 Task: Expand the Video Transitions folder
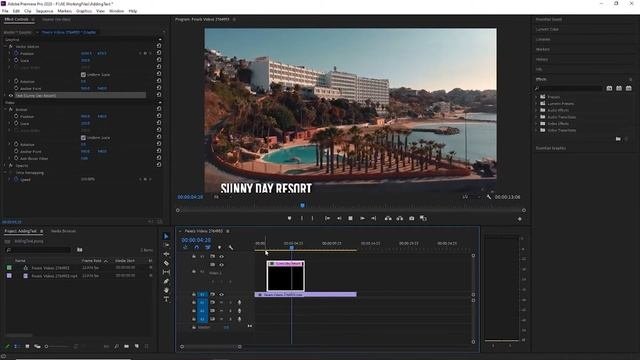537,130
